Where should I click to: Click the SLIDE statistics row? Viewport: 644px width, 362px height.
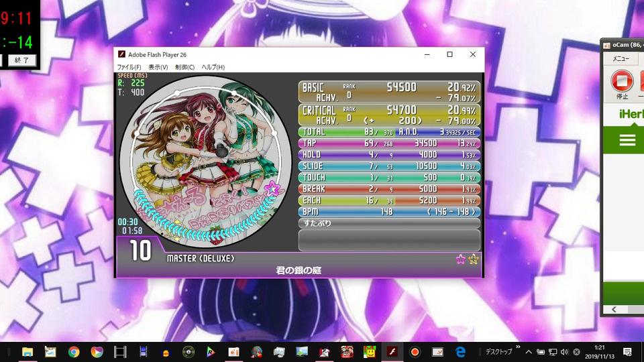[389, 166]
